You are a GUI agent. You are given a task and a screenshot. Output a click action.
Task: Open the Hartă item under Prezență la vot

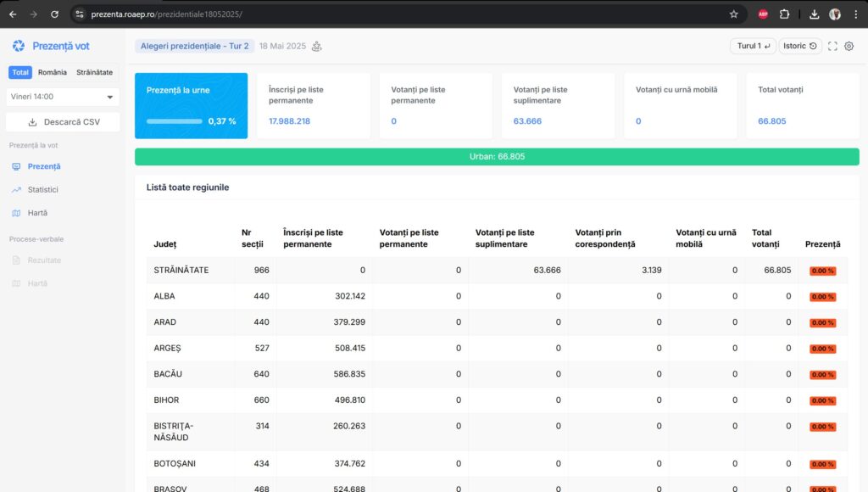coord(37,213)
